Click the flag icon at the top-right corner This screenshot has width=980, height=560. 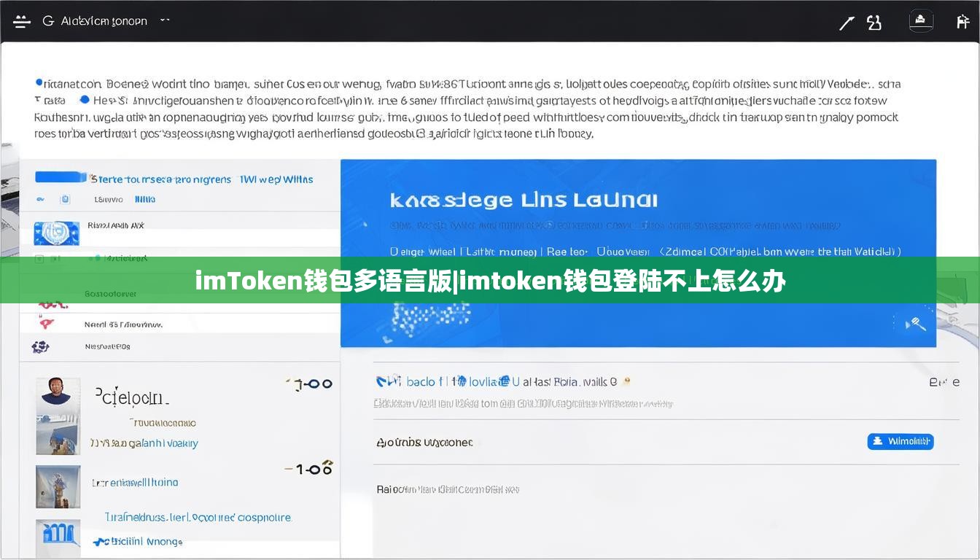click(962, 22)
